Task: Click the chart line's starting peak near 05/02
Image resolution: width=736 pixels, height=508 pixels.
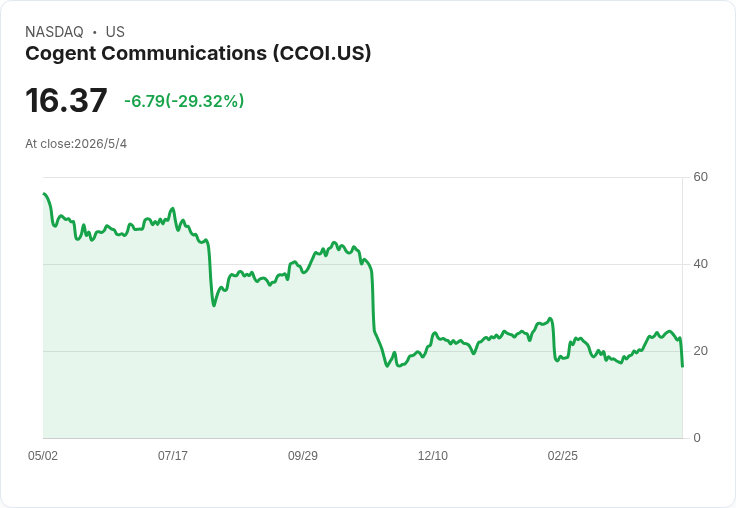Action: click(44, 193)
